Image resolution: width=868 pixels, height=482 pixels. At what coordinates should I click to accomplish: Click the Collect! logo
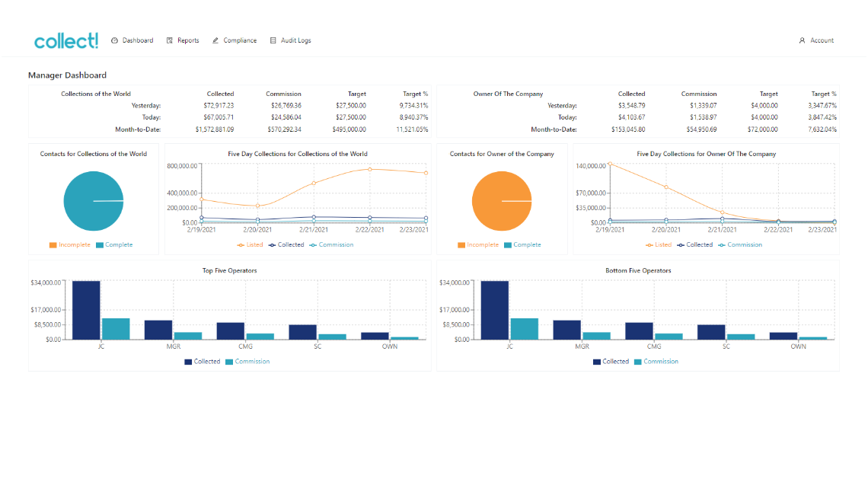pyautogui.click(x=66, y=41)
